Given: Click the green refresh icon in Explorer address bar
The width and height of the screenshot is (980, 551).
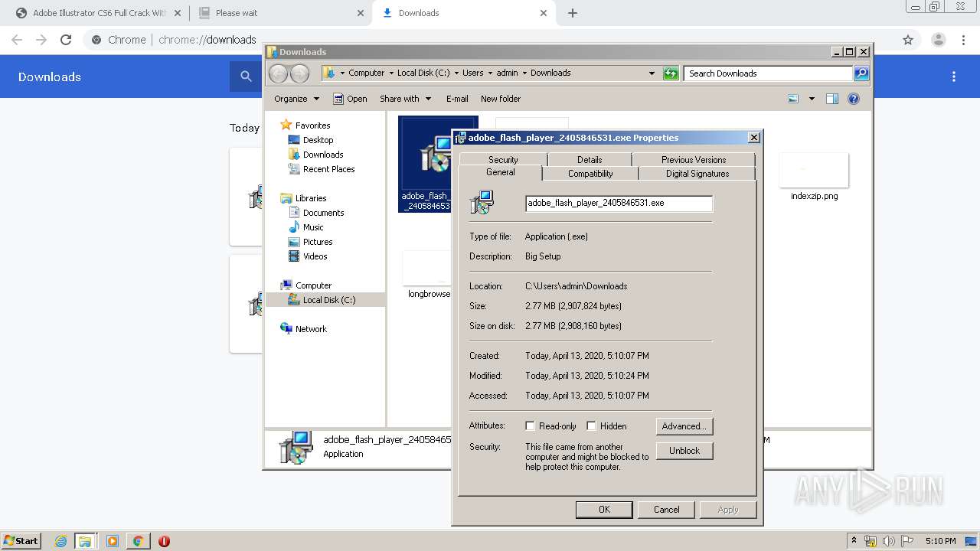Looking at the screenshot, I should pyautogui.click(x=671, y=73).
